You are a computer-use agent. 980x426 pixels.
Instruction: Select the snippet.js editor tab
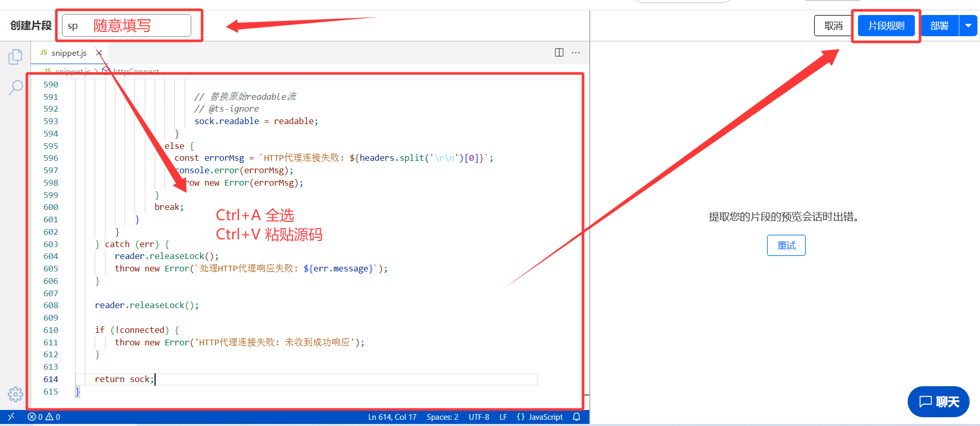(68, 53)
